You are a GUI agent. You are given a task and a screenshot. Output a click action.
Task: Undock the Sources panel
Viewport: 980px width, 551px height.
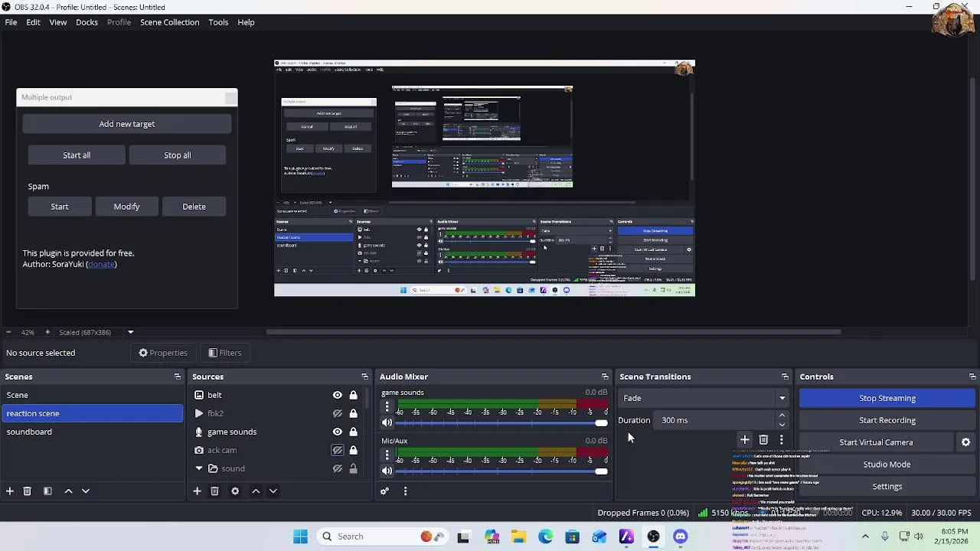click(365, 377)
